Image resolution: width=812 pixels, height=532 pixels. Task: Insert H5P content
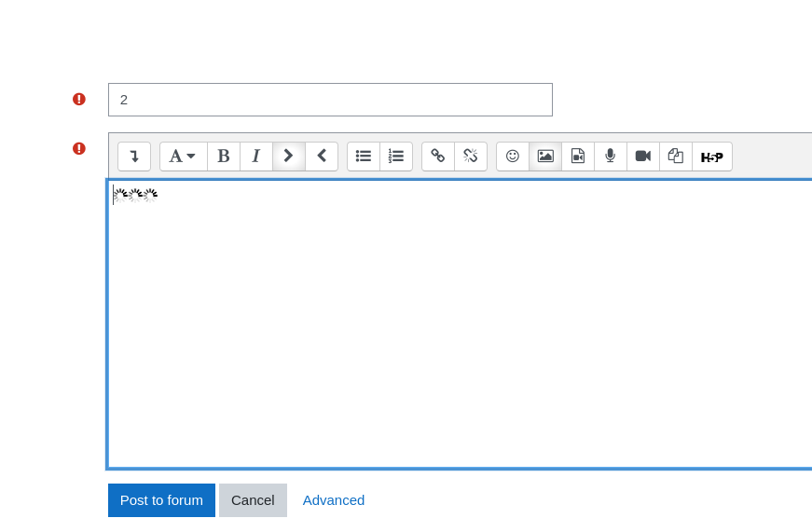click(712, 157)
